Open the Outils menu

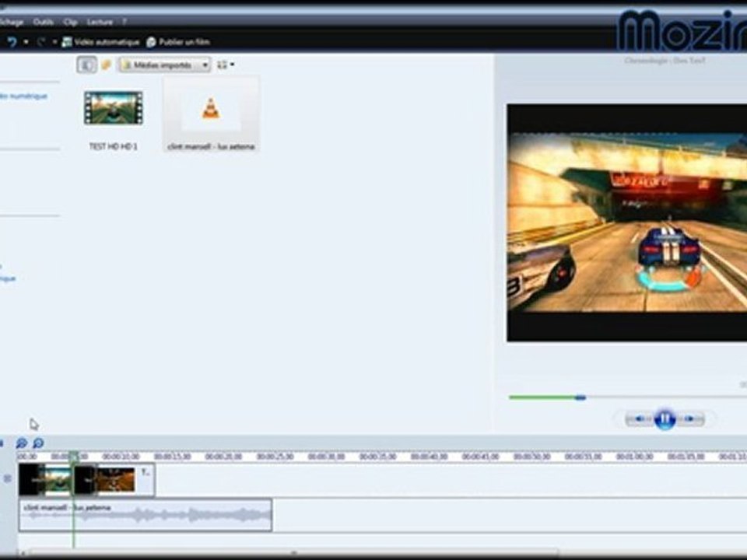click(44, 22)
